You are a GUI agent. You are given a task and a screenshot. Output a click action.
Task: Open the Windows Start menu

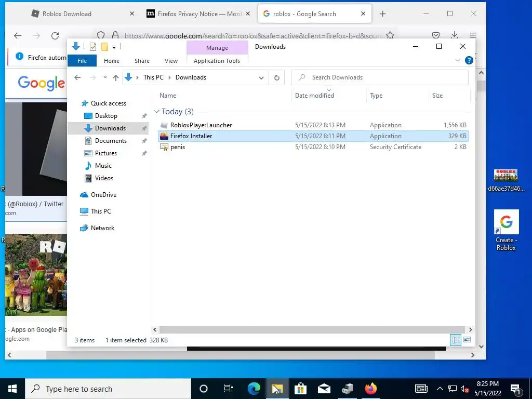point(12,389)
